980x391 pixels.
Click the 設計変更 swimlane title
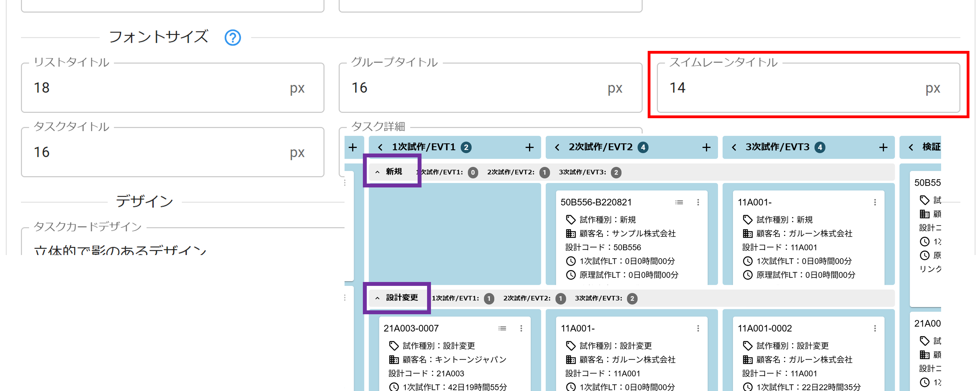(402, 298)
